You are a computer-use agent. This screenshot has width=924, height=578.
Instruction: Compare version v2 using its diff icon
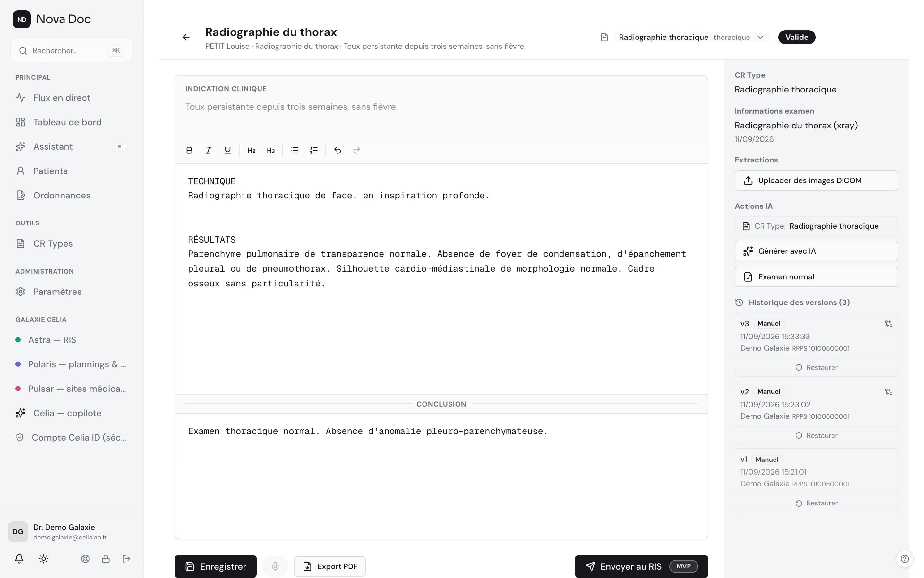point(888,391)
